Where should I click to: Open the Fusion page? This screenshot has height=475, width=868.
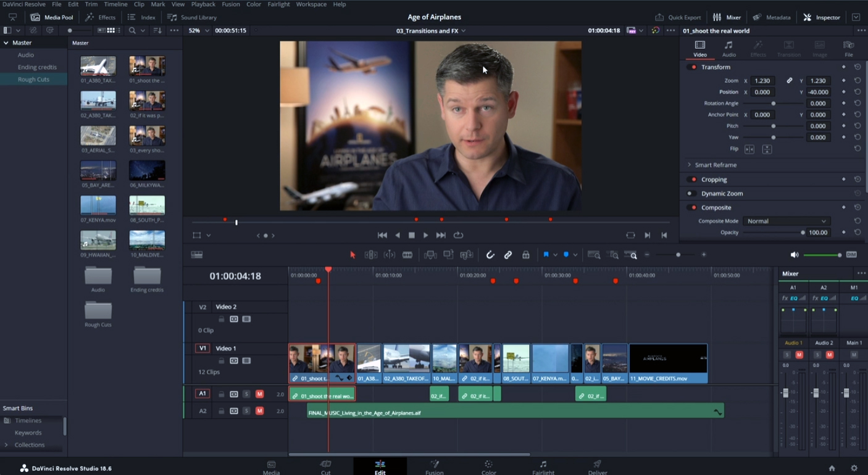click(x=434, y=467)
